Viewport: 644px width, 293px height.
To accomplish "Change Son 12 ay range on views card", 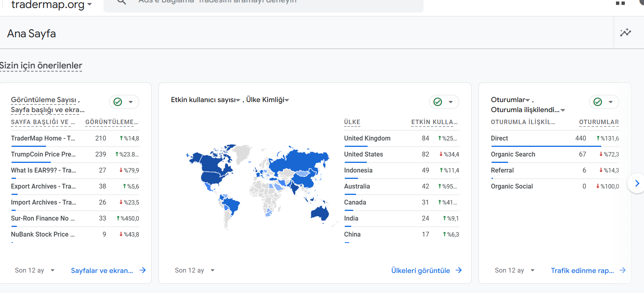I will click(35, 270).
